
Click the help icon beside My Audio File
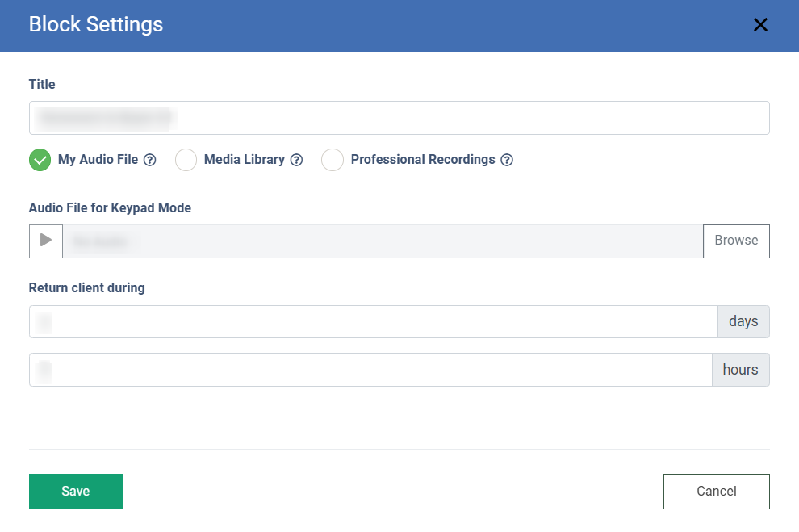[x=149, y=160]
